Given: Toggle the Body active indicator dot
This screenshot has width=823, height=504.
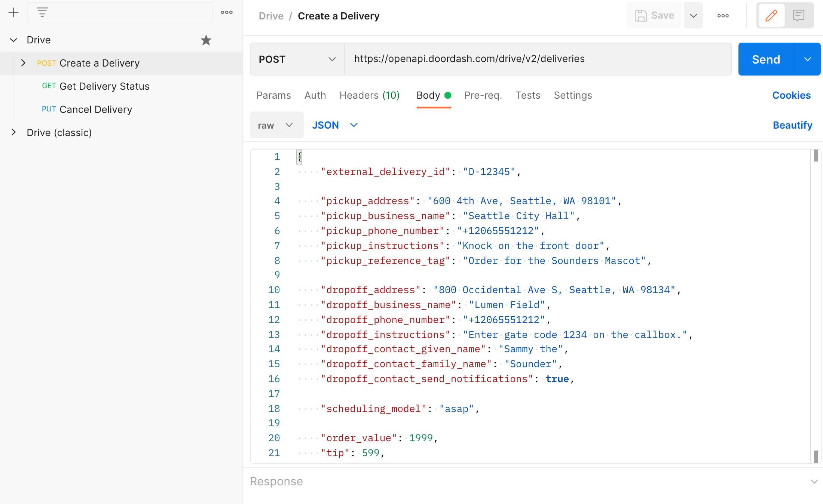Looking at the screenshot, I should pyautogui.click(x=447, y=95).
